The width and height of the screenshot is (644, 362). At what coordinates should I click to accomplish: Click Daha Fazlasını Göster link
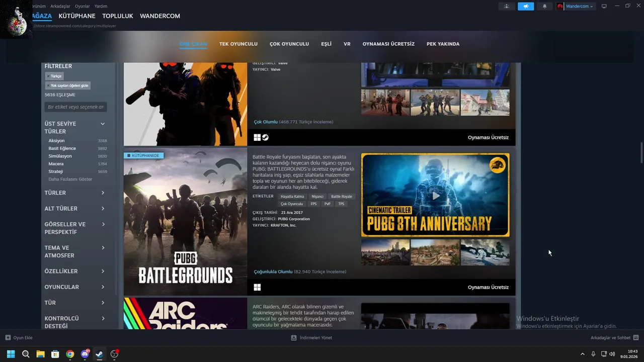(x=70, y=179)
